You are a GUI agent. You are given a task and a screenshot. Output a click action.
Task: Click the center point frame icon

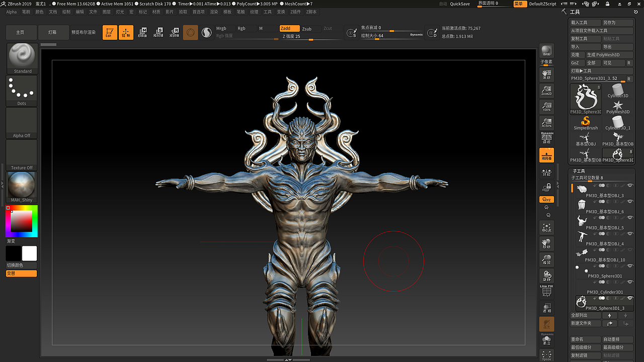click(546, 228)
